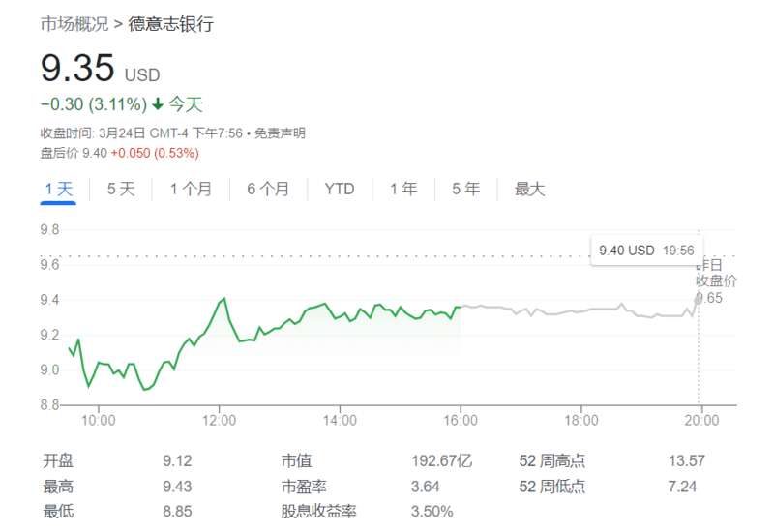
Task: Click the 市值 value 192.67亿
Action: 442,461
